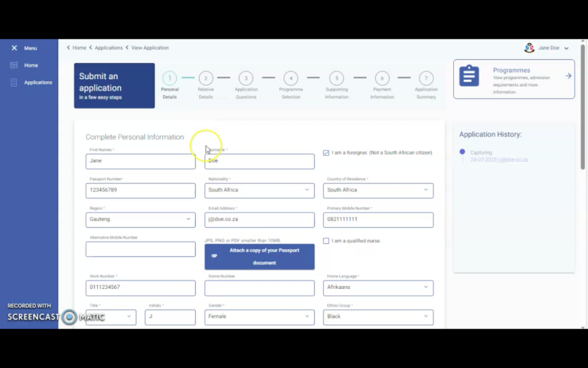Click the Home breadcrumb link
The width and height of the screenshot is (588, 368).
click(x=79, y=48)
